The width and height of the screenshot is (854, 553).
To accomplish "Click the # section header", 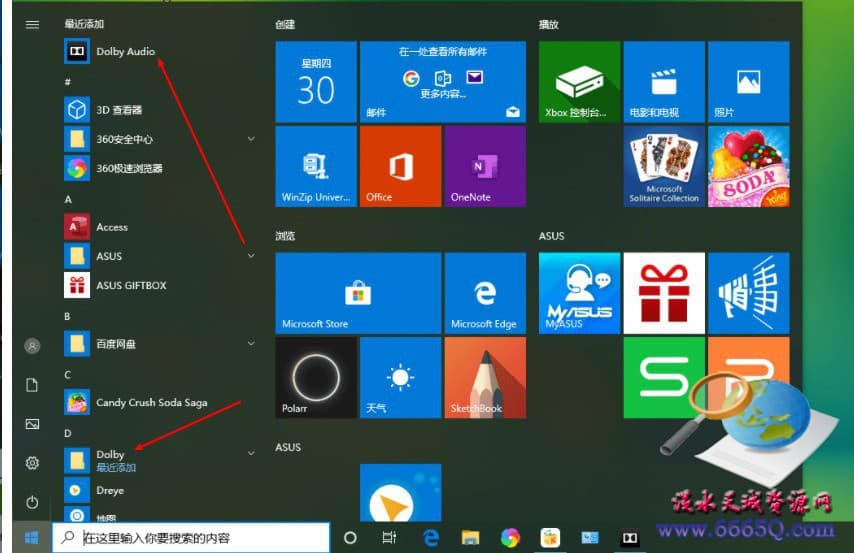I will click(x=68, y=82).
